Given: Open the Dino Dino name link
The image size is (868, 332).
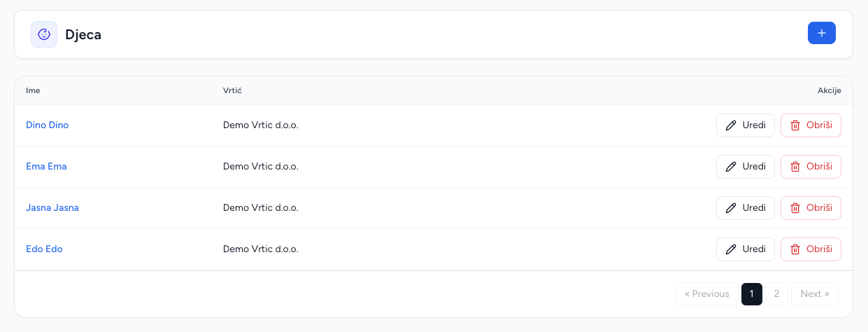Looking at the screenshot, I should pos(47,125).
